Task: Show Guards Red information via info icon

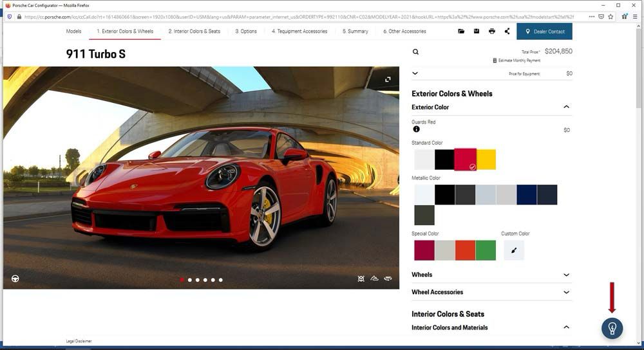Action: point(416,129)
